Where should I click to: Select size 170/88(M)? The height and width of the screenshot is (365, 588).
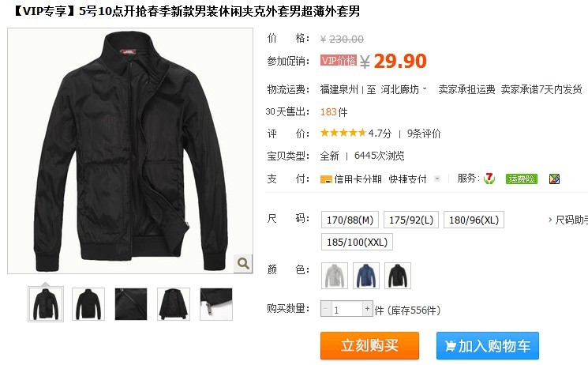tap(350, 220)
